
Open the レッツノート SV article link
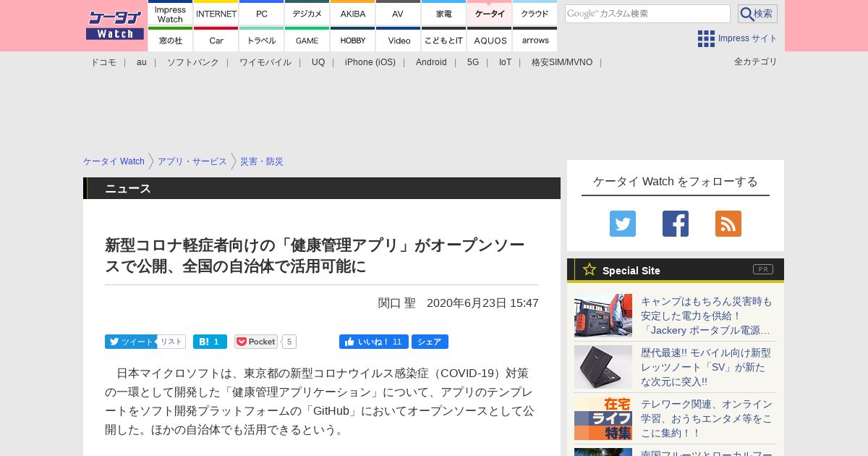[706, 367]
